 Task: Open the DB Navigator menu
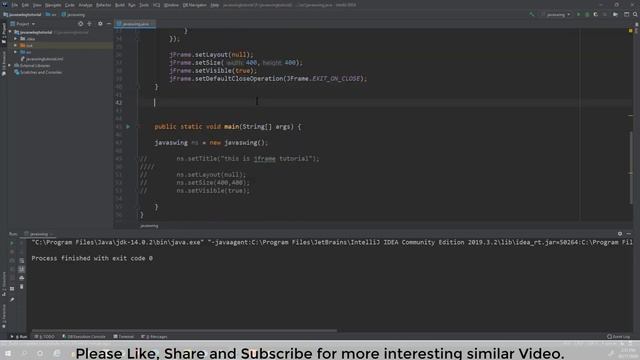(x=195, y=5)
